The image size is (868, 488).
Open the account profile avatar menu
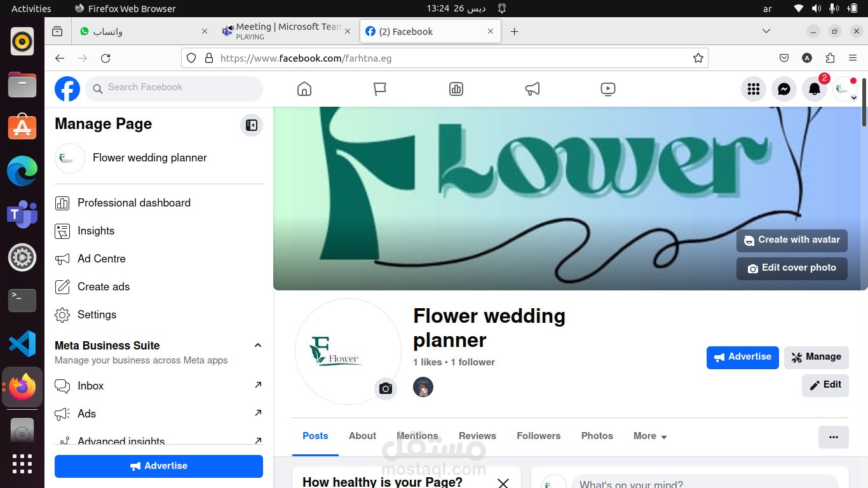click(x=845, y=90)
